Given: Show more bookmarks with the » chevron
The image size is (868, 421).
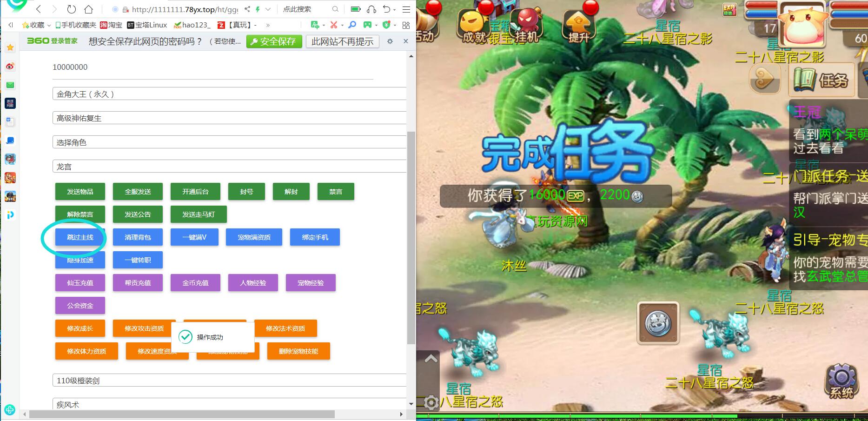Looking at the screenshot, I should pos(268,25).
